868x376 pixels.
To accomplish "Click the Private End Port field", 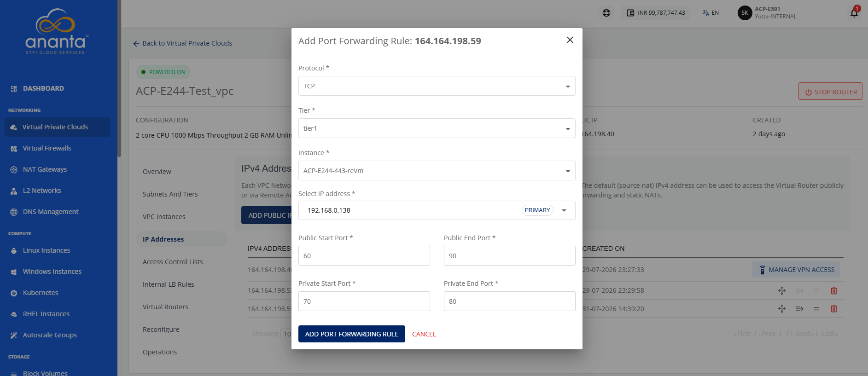I will pos(509,301).
